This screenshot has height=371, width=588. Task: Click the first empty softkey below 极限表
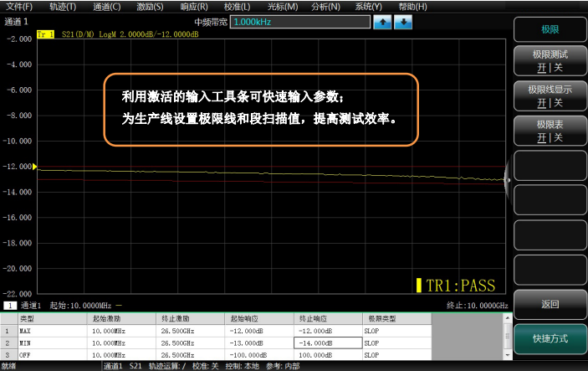click(550, 166)
